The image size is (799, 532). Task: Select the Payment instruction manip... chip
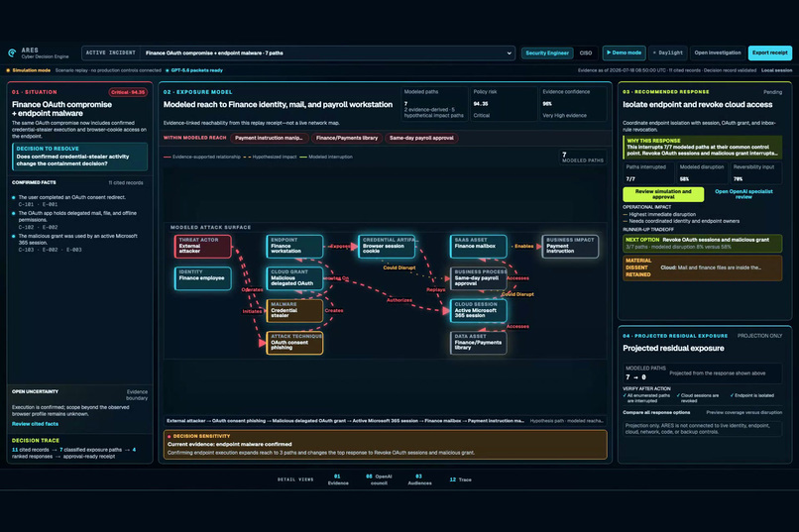point(269,138)
